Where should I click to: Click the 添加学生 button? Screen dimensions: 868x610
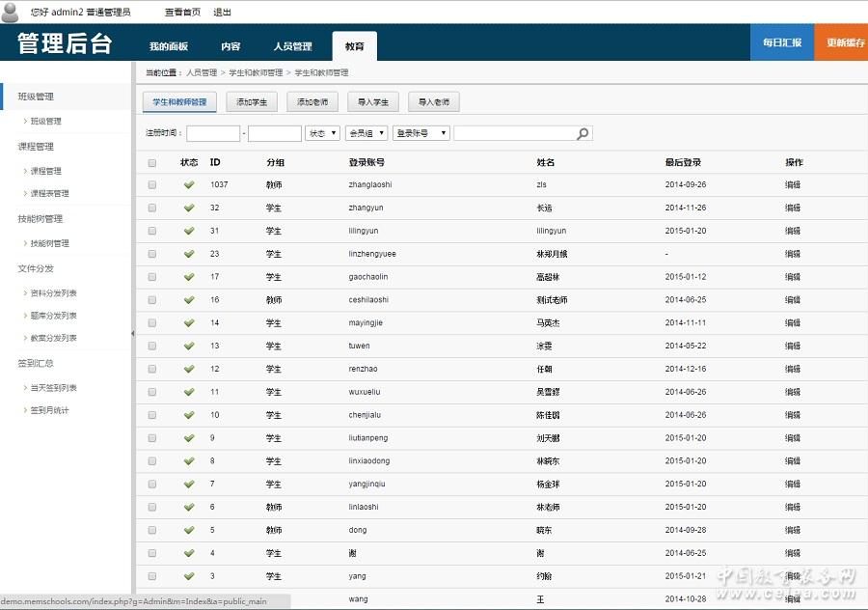[252, 101]
